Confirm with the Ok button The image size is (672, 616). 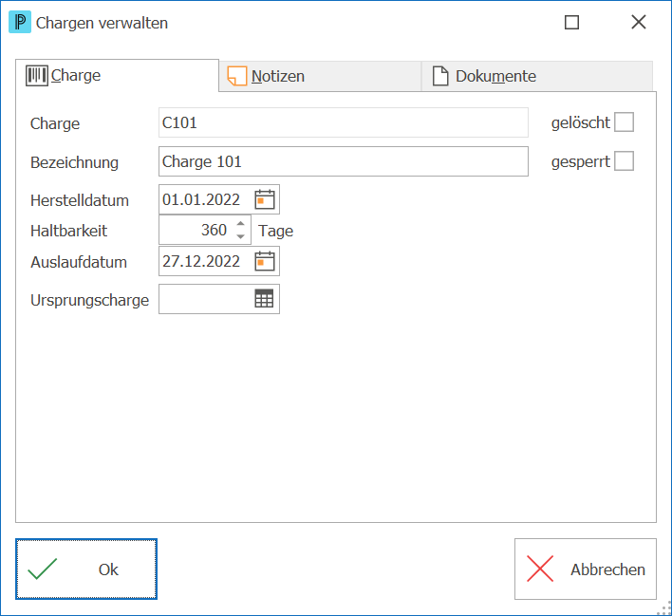(86, 569)
